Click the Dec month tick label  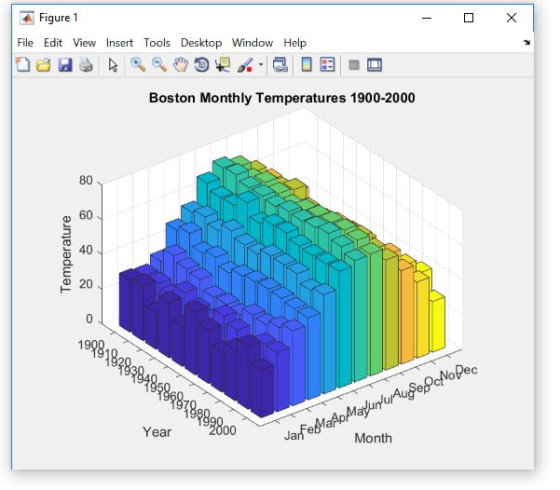coord(466,370)
